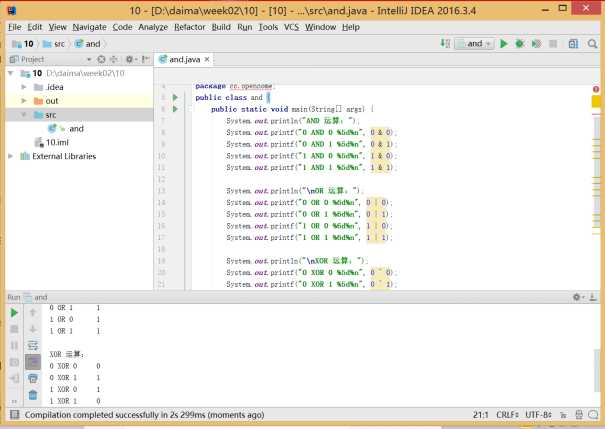
Task: Hide the Project tool window icon
Action: [145, 59]
